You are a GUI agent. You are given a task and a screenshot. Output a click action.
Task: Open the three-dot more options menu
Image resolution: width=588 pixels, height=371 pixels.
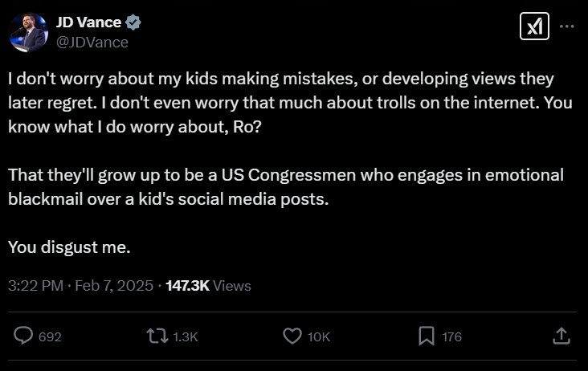pos(567,26)
